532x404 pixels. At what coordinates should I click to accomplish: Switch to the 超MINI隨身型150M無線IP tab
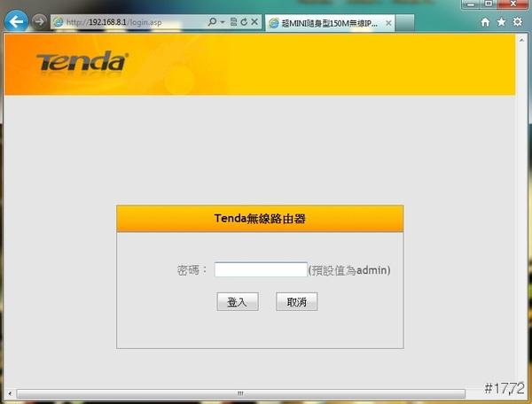[x=330, y=23]
